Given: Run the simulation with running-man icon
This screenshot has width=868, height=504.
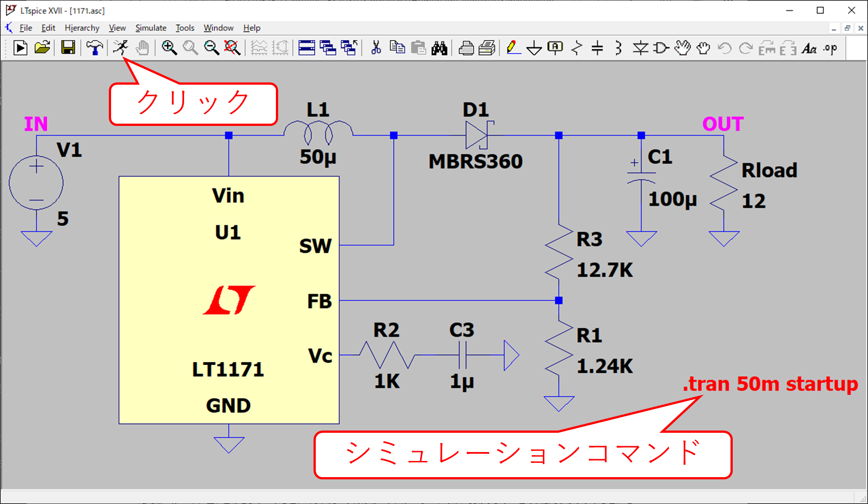Looking at the screenshot, I should (120, 47).
